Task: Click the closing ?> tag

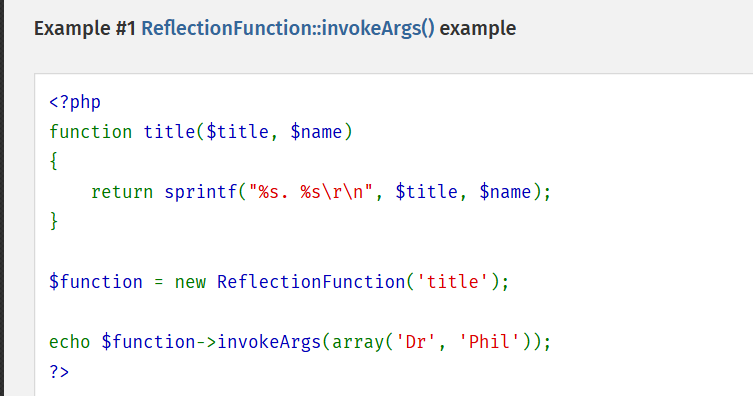Action: coord(59,372)
